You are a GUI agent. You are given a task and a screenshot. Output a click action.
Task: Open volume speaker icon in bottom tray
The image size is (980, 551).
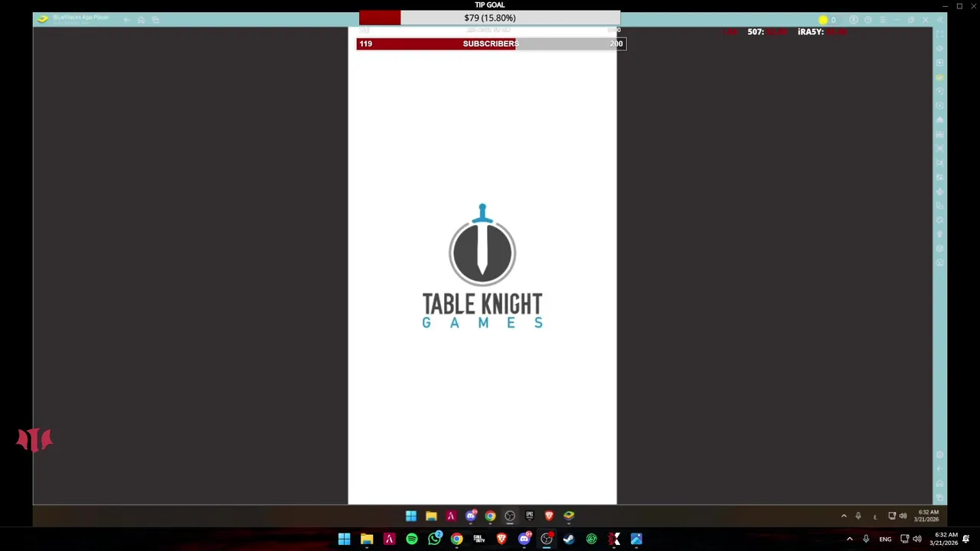917,540
